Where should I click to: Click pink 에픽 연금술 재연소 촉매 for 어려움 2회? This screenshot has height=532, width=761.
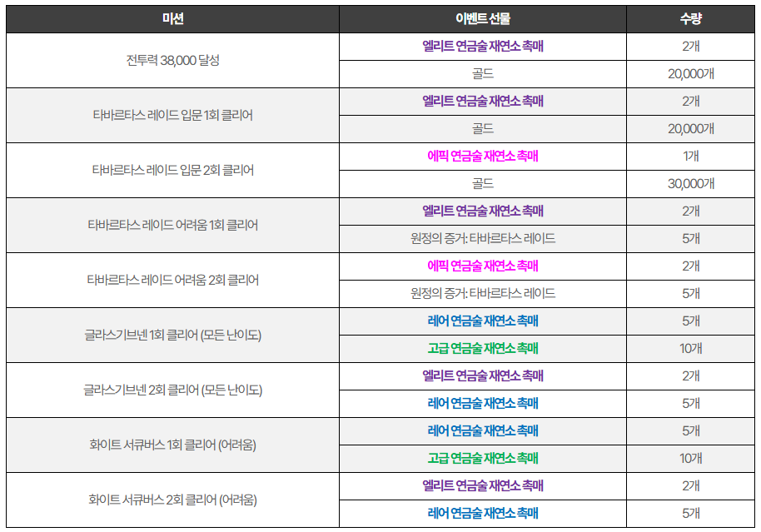(483, 266)
